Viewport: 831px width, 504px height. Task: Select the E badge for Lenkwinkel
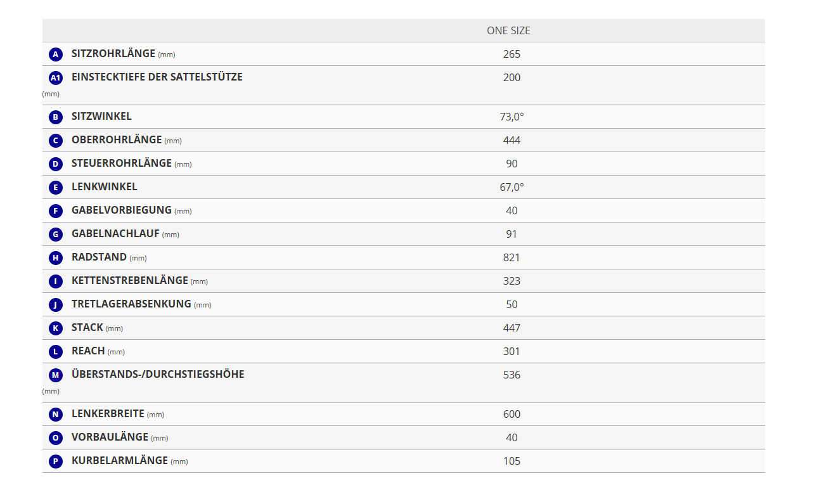[x=56, y=188]
